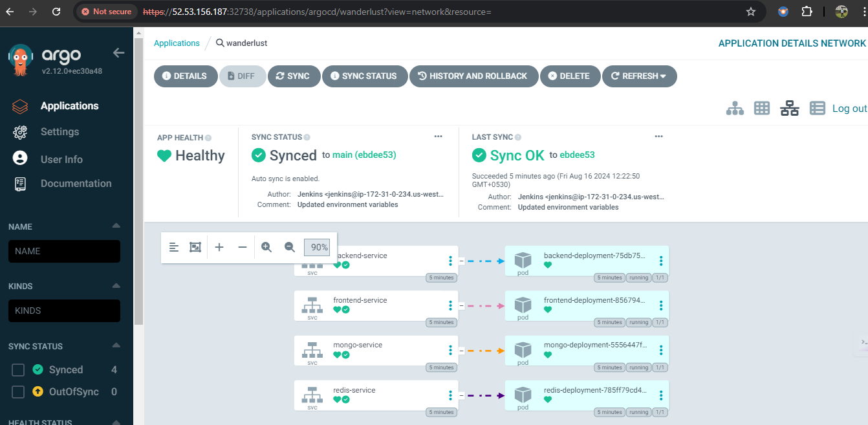Click the DIFF button
This screenshot has height=425, width=868.
242,76
